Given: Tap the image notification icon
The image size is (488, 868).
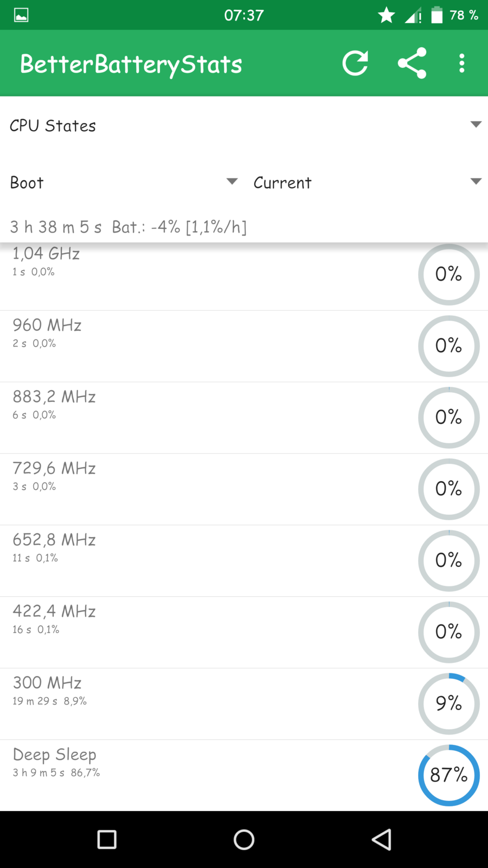Looking at the screenshot, I should [x=21, y=15].
